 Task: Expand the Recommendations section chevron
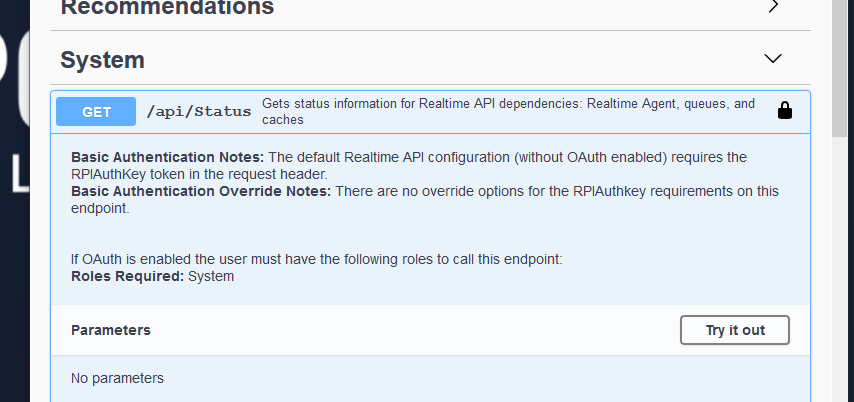773,6
